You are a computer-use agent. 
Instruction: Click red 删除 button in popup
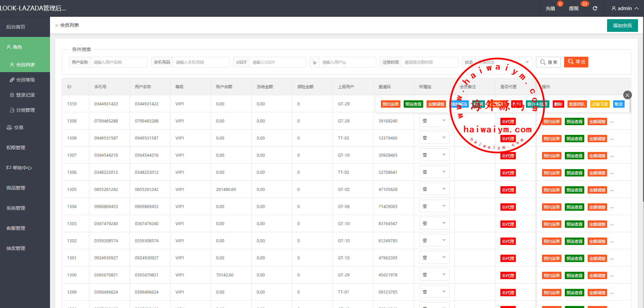click(558, 104)
